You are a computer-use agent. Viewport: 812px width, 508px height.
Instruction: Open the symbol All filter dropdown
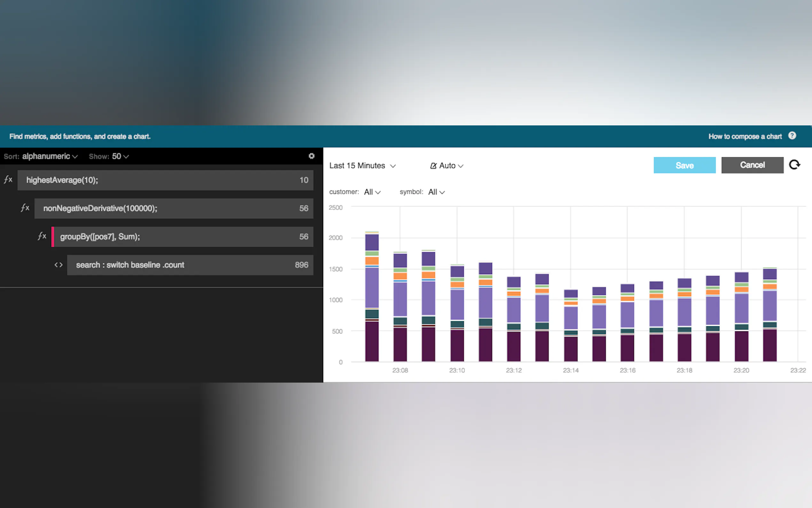tap(436, 192)
